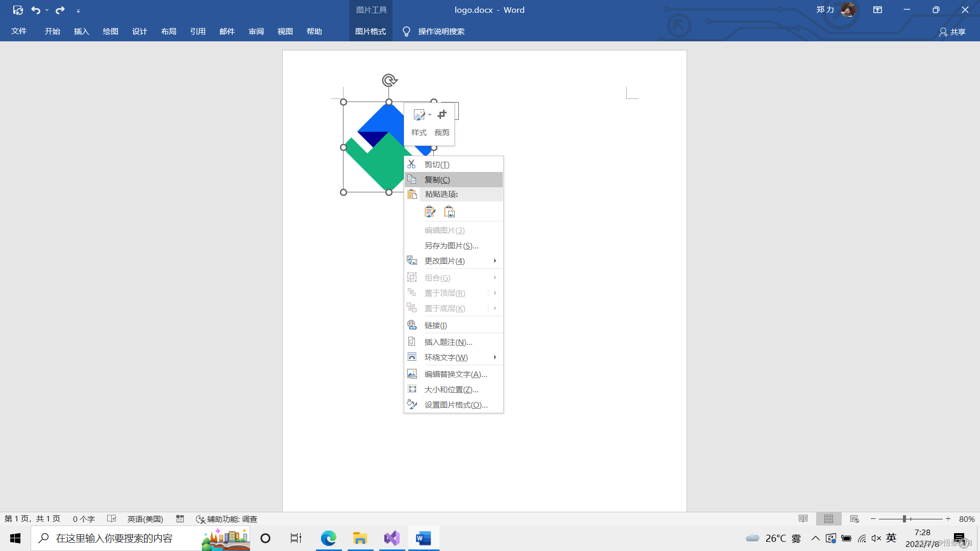Click the Redo arrow icon
This screenshot has width=980, height=551.
[60, 10]
